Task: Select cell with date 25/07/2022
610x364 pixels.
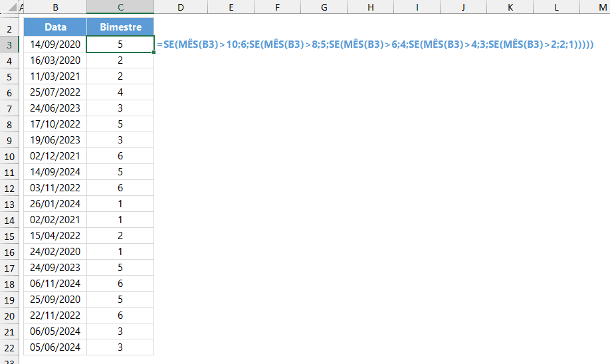Action: tap(55, 92)
